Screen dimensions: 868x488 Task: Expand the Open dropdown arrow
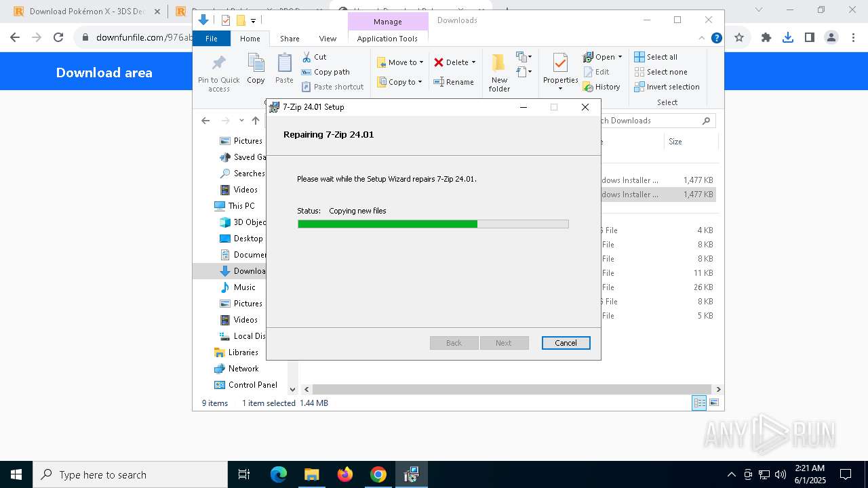click(620, 57)
